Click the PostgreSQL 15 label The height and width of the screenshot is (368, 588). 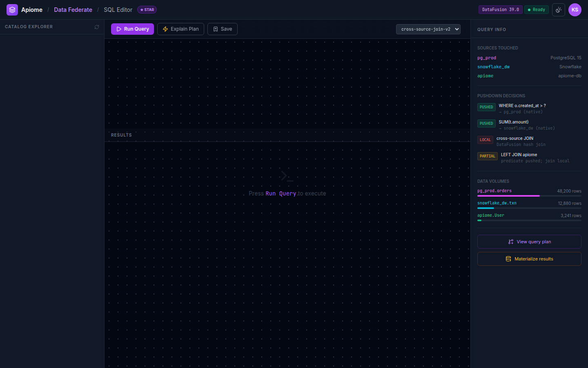coord(566,58)
